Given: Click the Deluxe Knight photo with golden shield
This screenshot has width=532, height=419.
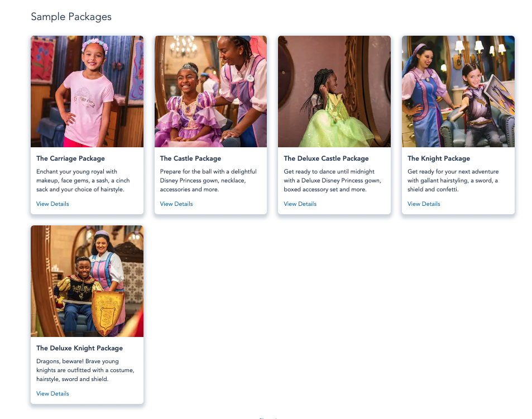Looking at the screenshot, I should [x=87, y=281].
